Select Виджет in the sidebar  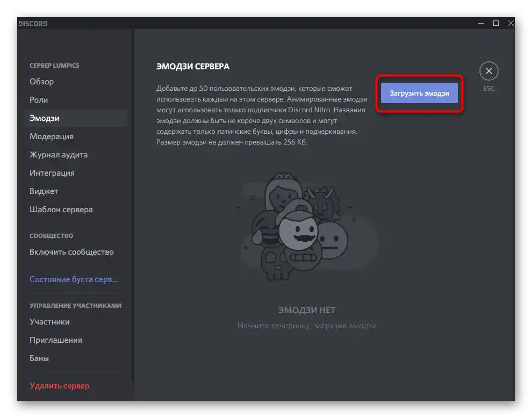pos(76,191)
